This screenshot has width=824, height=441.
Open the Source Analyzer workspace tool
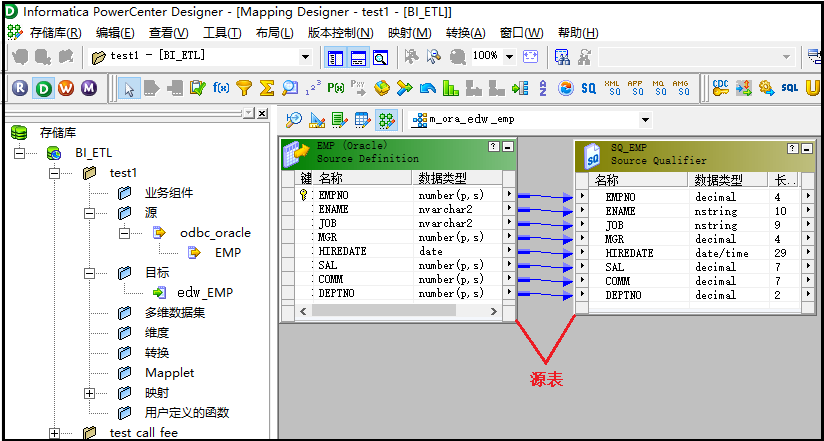pos(294,120)
